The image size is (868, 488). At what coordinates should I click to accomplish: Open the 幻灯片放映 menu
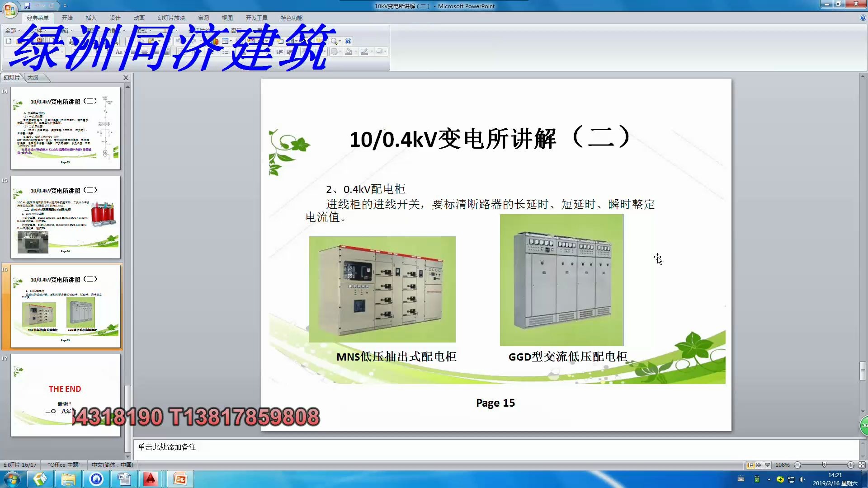pyautogui.click(x=172, y=17)
